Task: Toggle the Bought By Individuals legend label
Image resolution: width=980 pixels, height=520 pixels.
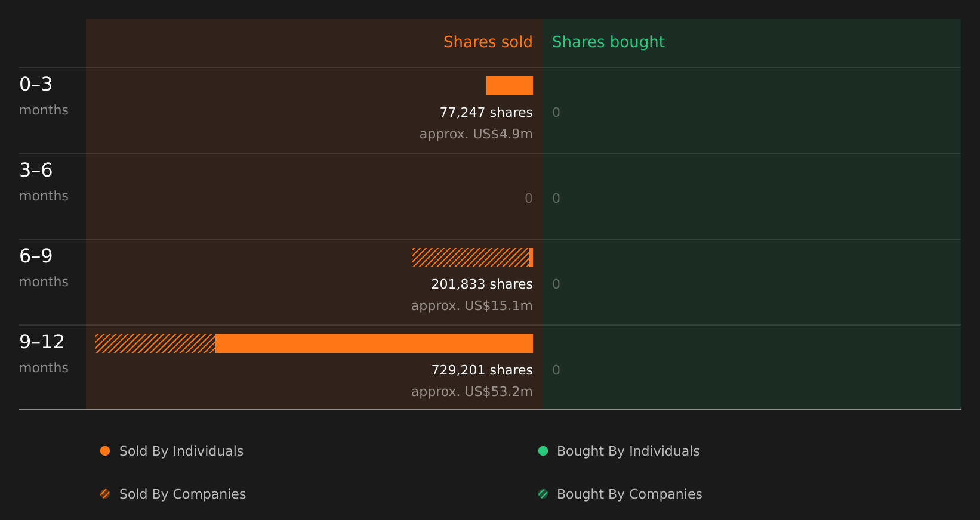Action: click(628, 451)
